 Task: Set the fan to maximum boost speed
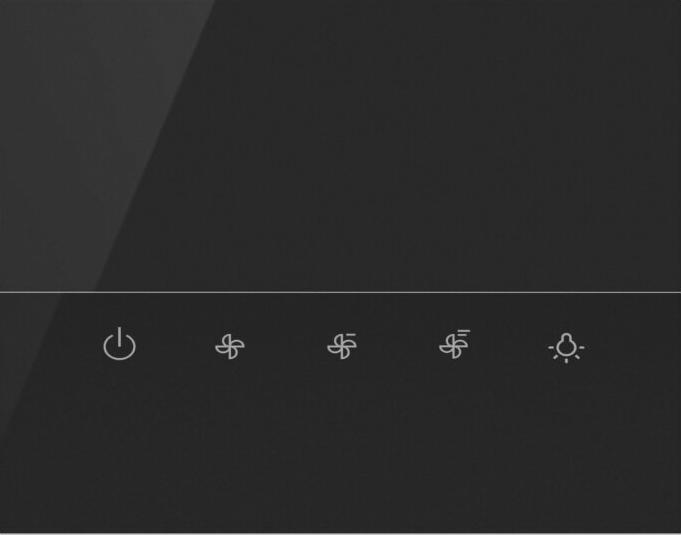(454, 344)
